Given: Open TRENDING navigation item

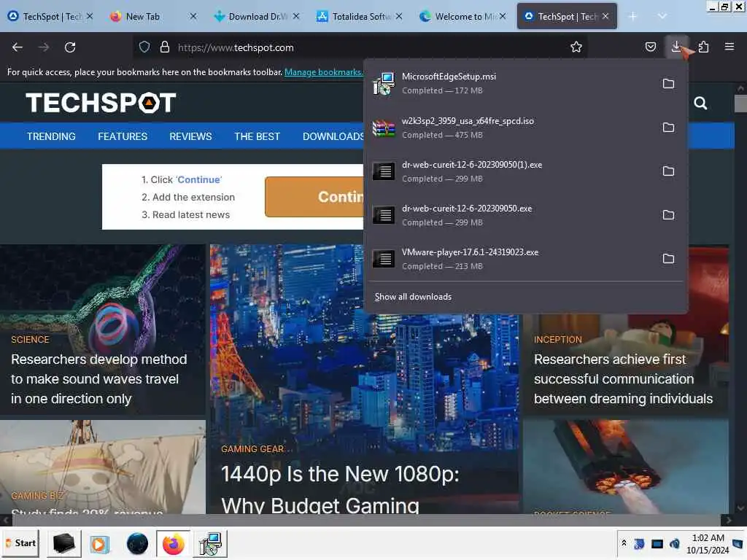Looking at the screenshot, I should 51,136.
